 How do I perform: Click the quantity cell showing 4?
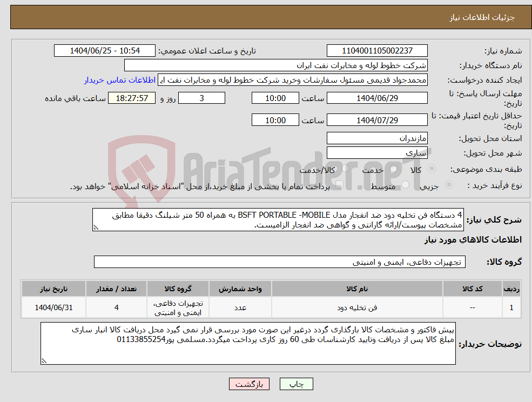(116, 307)
